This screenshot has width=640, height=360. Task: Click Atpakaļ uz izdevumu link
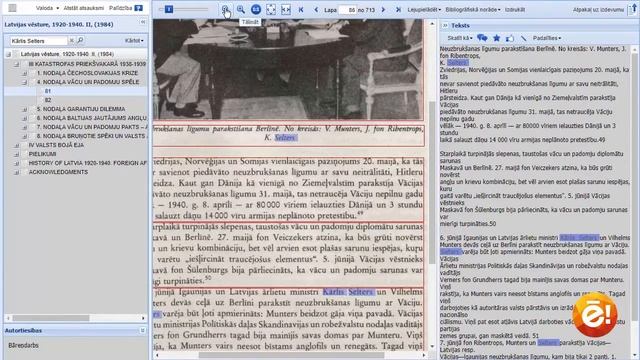598,9
